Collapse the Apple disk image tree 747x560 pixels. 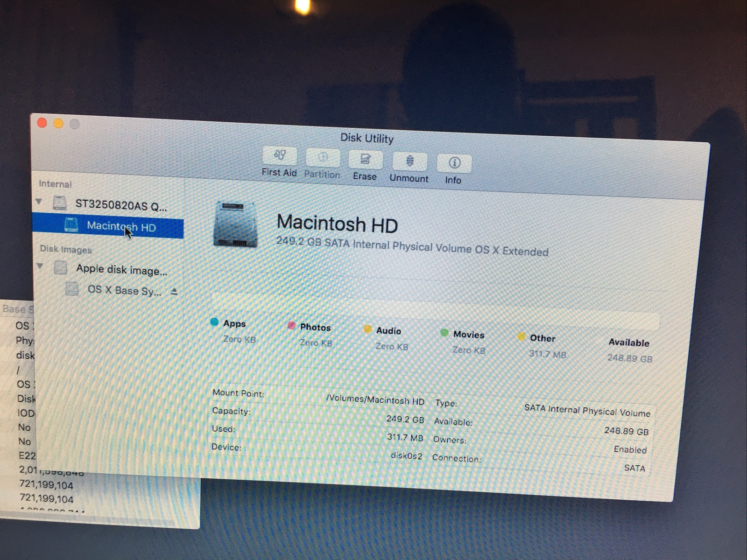click(40, 266)
